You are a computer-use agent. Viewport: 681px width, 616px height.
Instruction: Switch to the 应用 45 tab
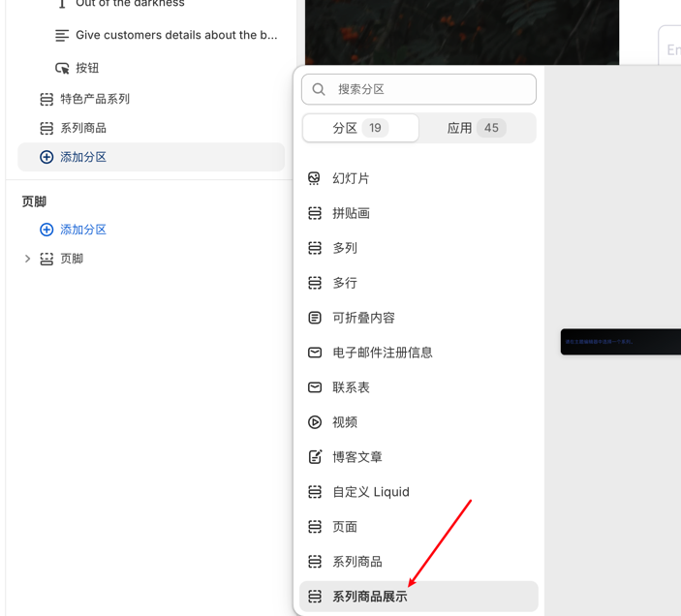[x=477, y=128]
